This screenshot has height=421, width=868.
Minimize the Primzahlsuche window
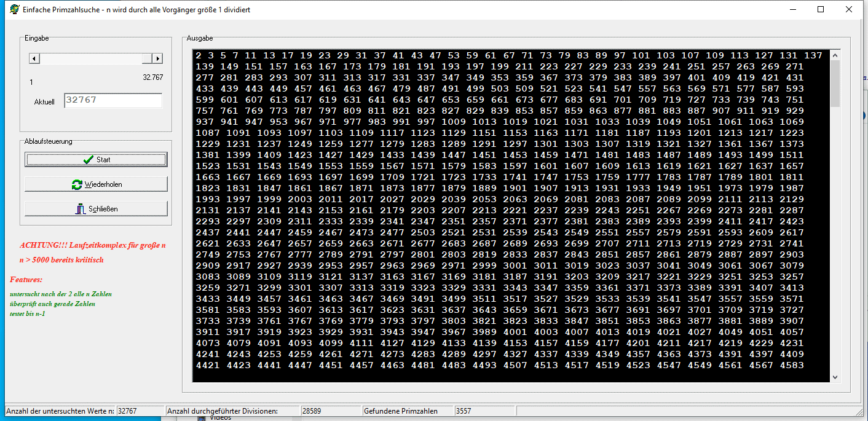[x=792, y=9]
